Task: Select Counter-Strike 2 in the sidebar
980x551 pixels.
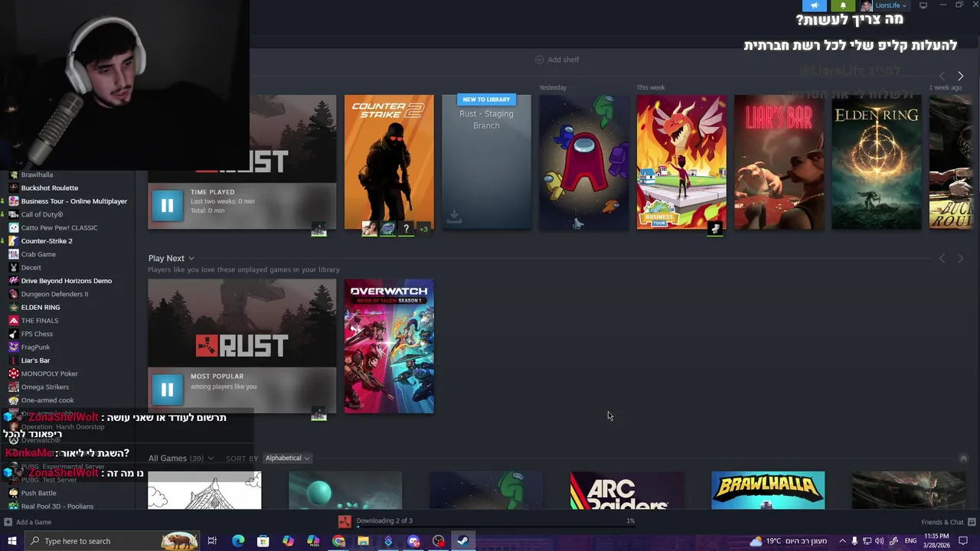Action: 47,241
